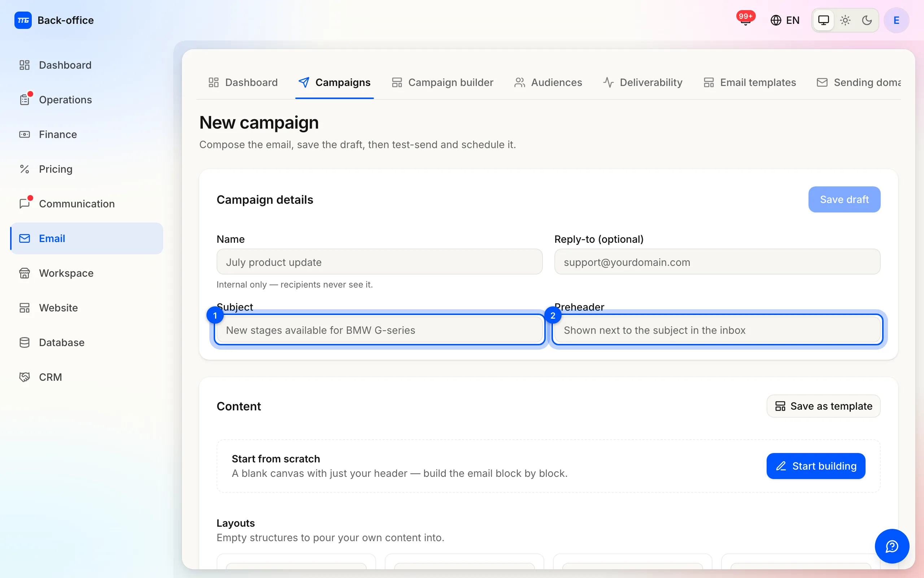Click the Dashboard icon in the sidebar
This screenshot has height=578, width=924.
25,65
